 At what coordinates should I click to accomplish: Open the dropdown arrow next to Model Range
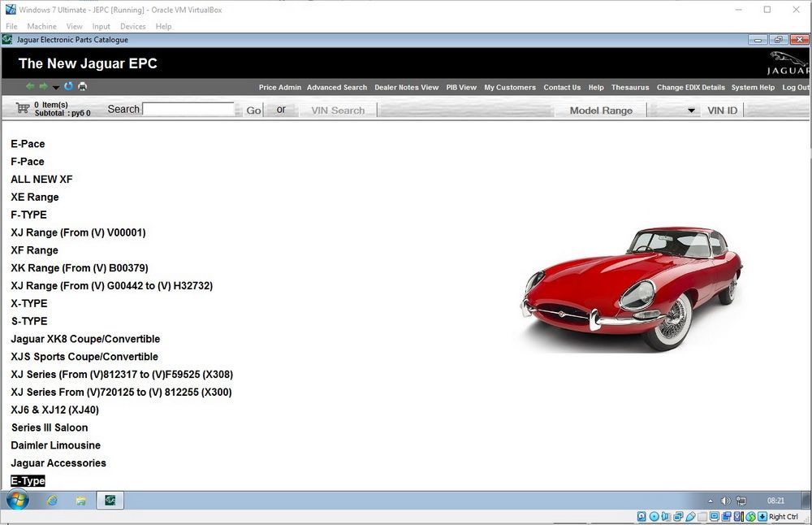pyautogui.click(x=691, y=111)
